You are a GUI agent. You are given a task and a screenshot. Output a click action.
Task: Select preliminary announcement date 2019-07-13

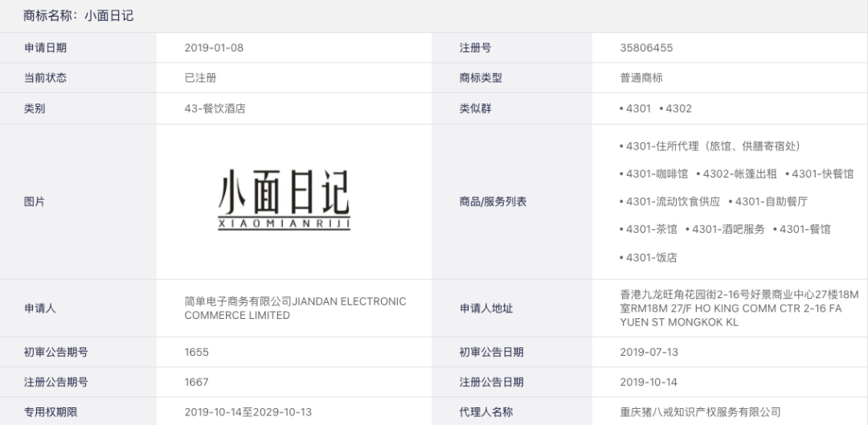pos(649,352)
